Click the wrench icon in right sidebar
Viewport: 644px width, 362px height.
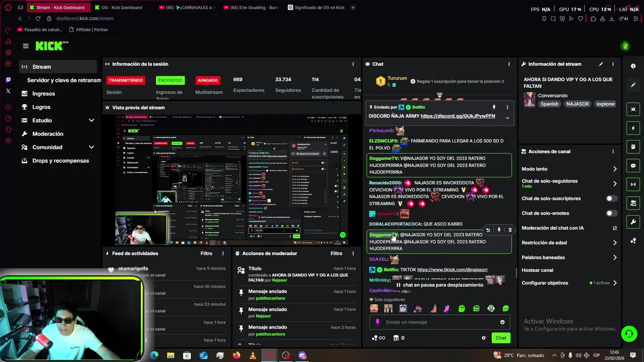633,222
